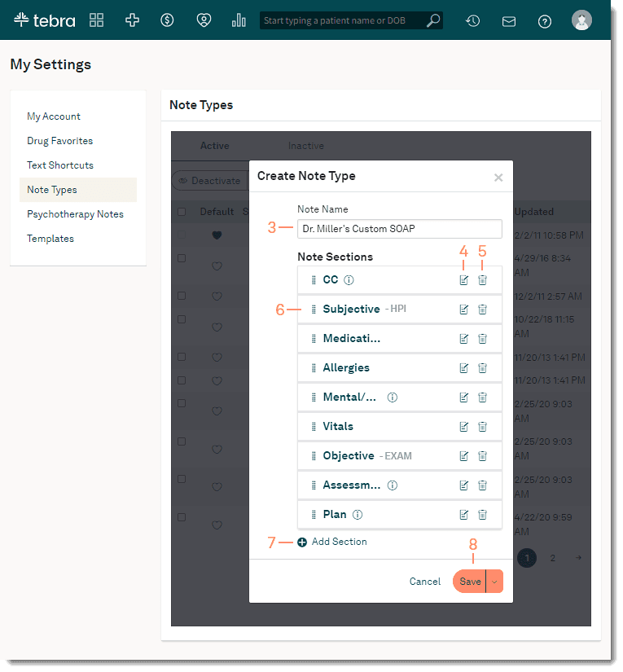Screen dimensions: 623x672
Task: Open My Account settings
Action: (54, 116)
